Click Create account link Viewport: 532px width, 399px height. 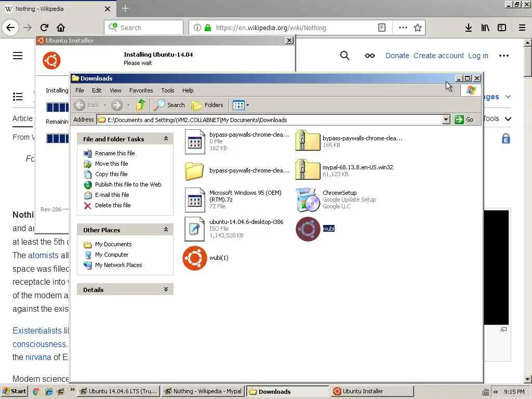[x=438, y=56]
